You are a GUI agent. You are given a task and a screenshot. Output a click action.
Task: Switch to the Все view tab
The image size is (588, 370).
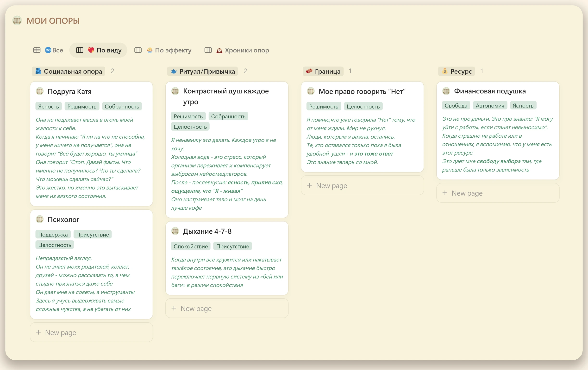point(48,50)
